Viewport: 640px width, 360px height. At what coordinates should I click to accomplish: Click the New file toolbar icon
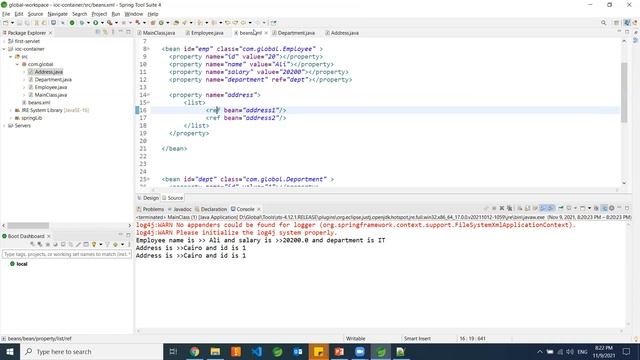[x=5, y=23]
